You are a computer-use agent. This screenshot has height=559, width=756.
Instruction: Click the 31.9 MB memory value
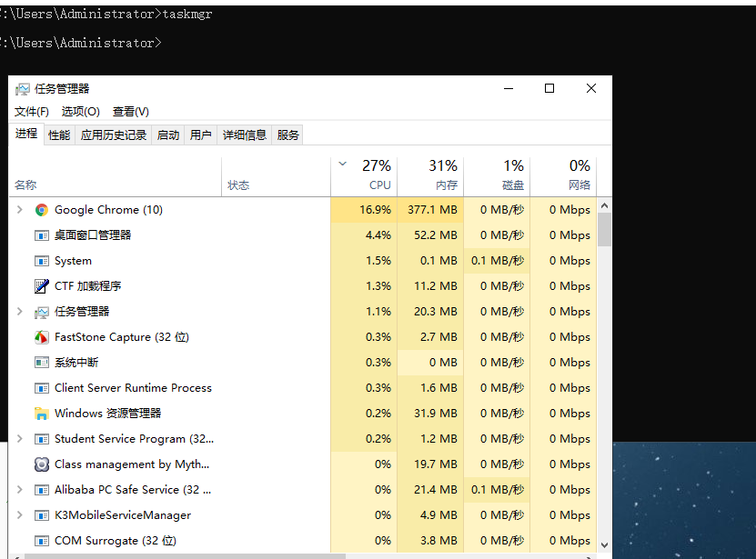click(436, 414)
